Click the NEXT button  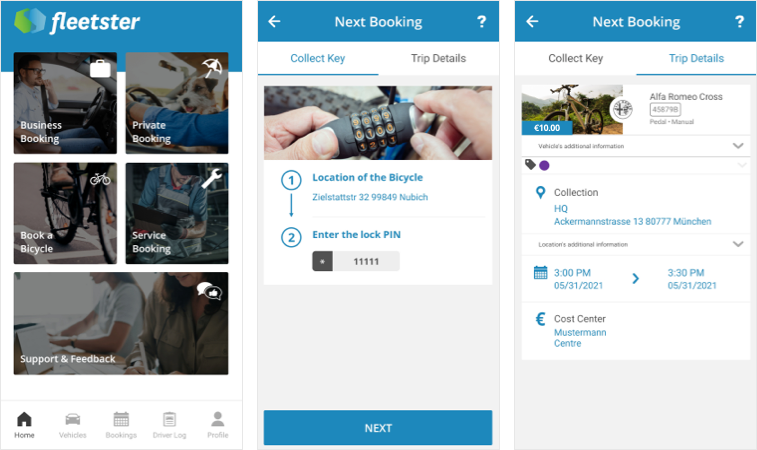[378, 428]
